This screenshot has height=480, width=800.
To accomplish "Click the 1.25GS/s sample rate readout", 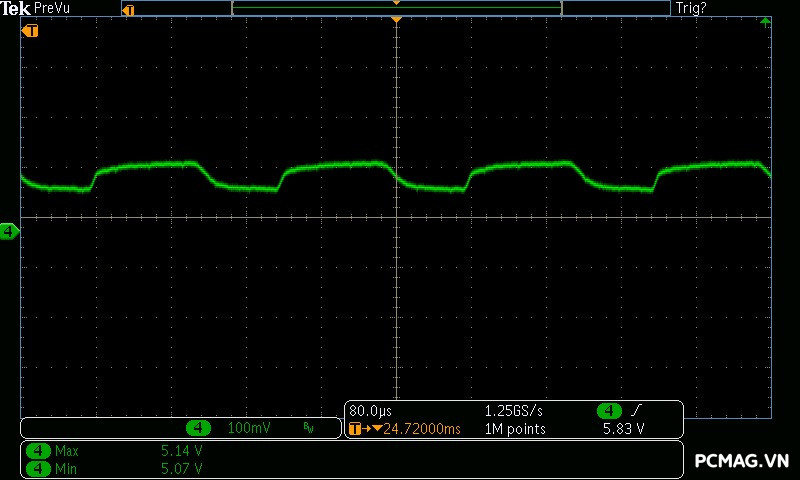I will point(514,411).
